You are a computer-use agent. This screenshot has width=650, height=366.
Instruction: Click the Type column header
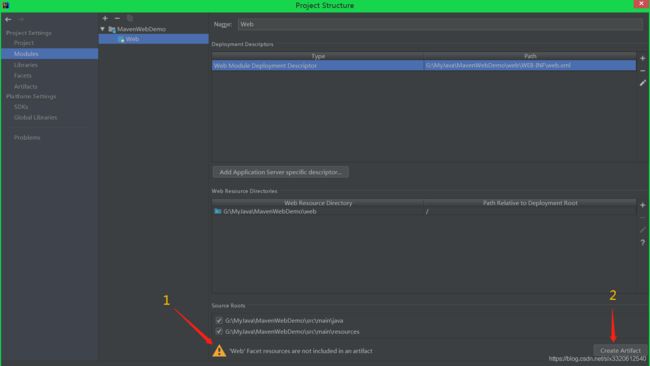pos(318,56)
